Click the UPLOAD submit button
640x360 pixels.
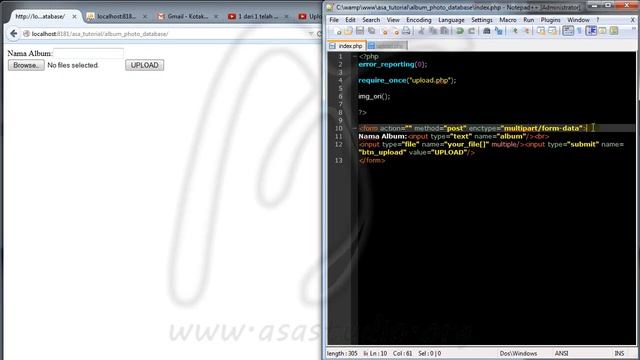point(144,65)
